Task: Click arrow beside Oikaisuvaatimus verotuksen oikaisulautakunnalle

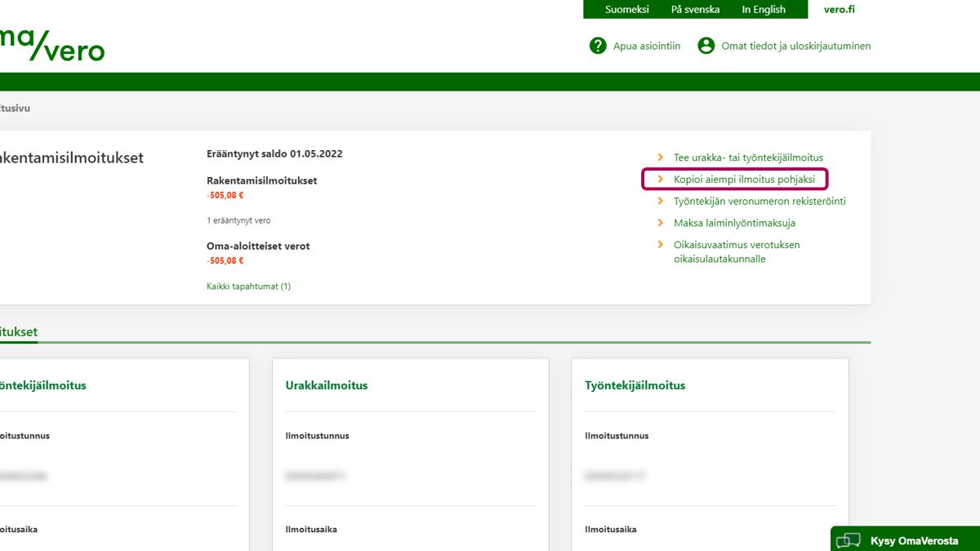Action: (x=661, y=244)
